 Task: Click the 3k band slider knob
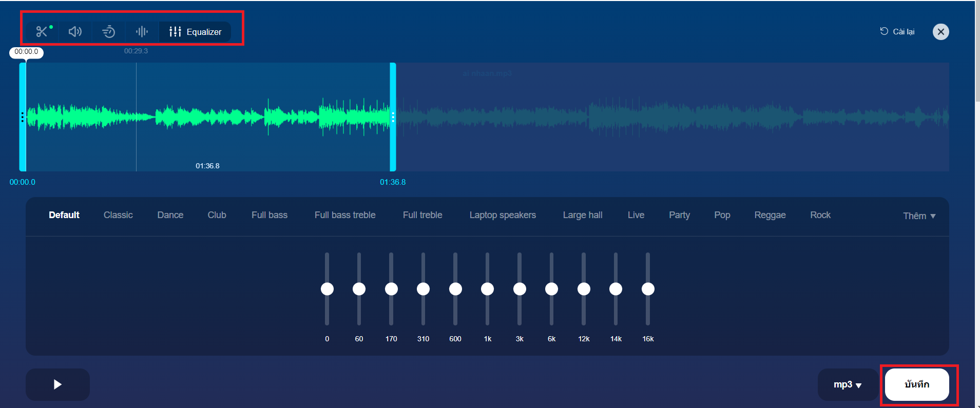[520, 289]
